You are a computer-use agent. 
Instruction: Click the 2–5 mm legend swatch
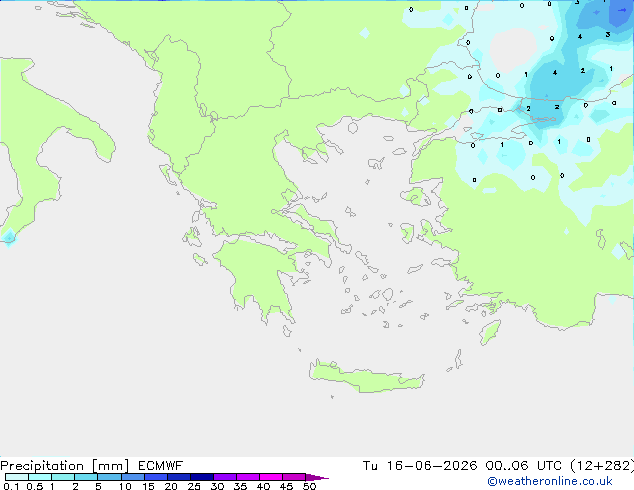click(86, 477)
